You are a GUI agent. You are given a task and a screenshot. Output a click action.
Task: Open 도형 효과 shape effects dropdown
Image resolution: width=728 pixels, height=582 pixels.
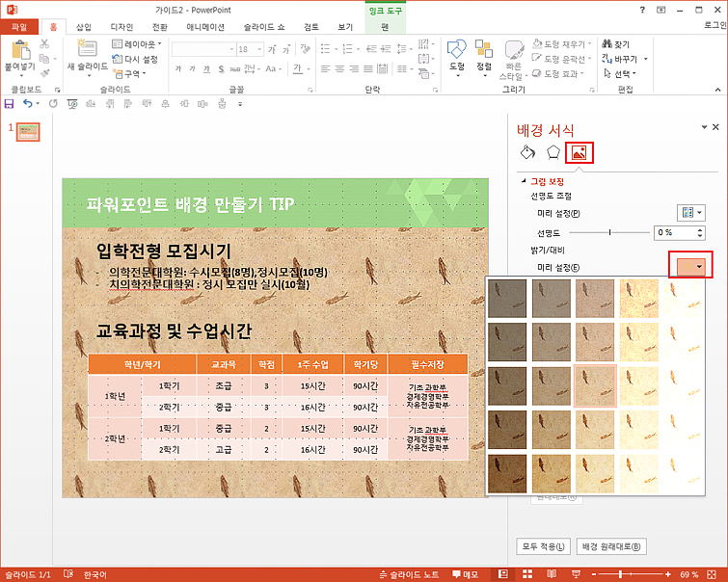[558, 73]
